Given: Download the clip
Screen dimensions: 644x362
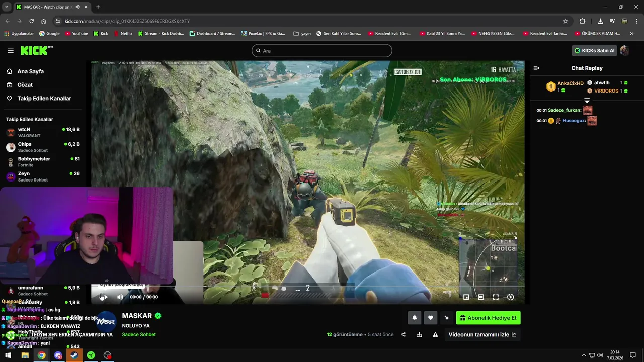Looking at the screenshot, I should tap(419, 335).
